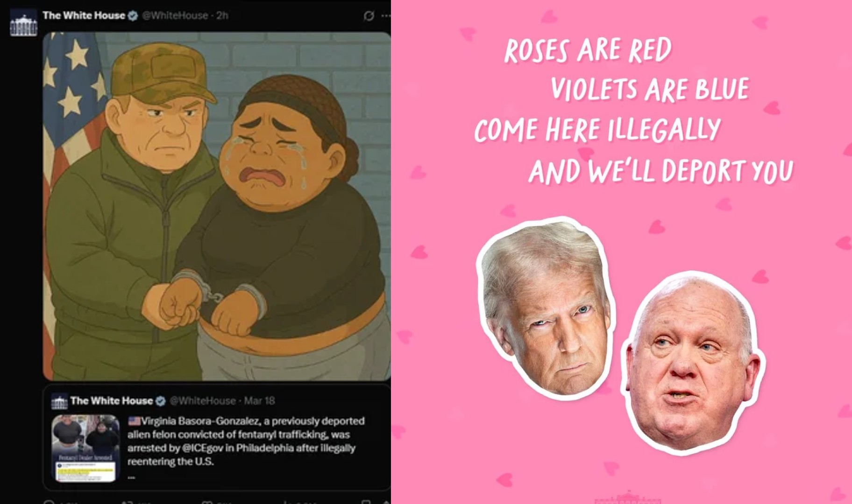This screenshot has width=852, height=504.
Task: Click the White House profile avatar at top
Action: point(23,23)
